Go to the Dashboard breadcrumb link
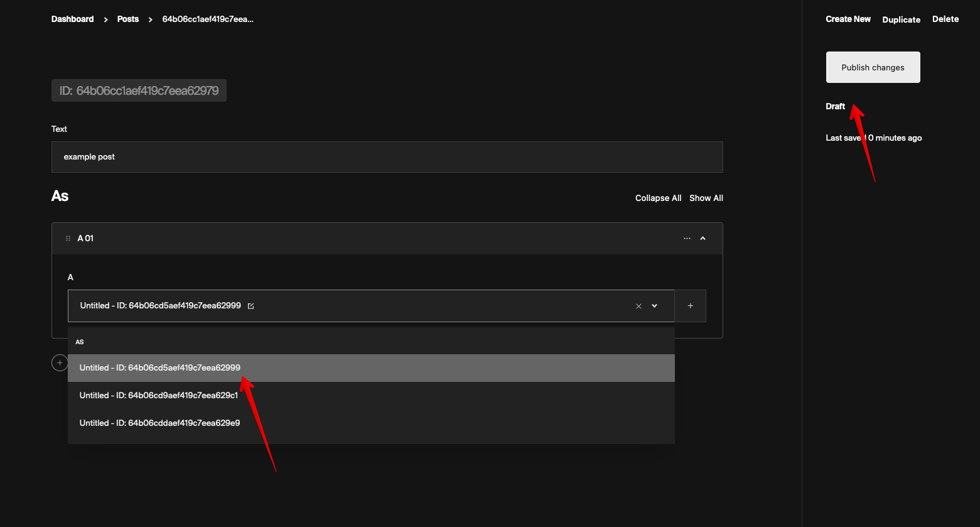The image size is (980, 527). 72,19
